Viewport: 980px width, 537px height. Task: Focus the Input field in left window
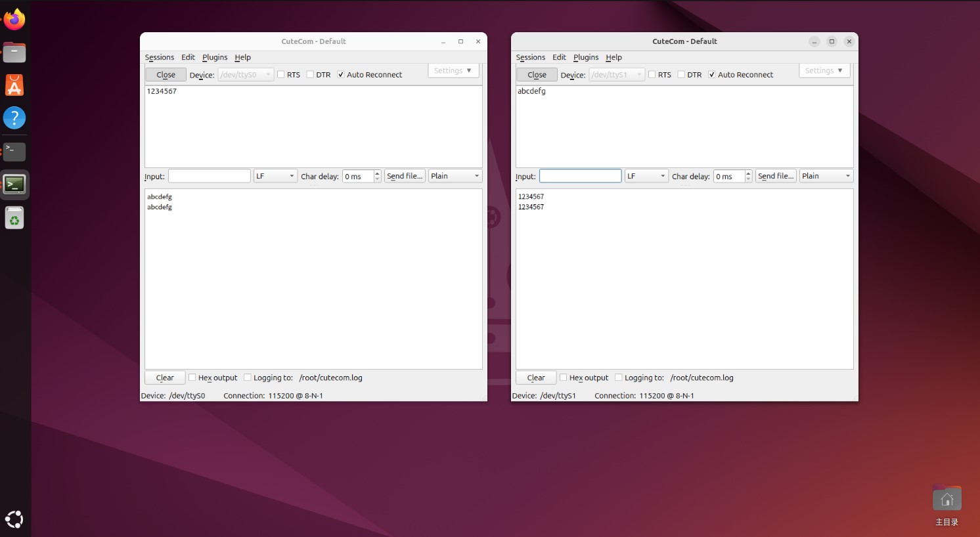coord(210,176)
